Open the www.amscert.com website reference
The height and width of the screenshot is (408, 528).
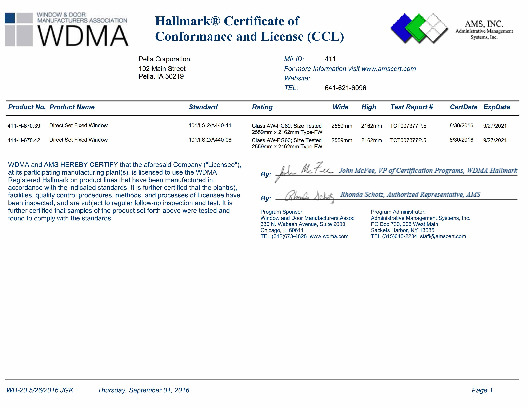(389, 69)
